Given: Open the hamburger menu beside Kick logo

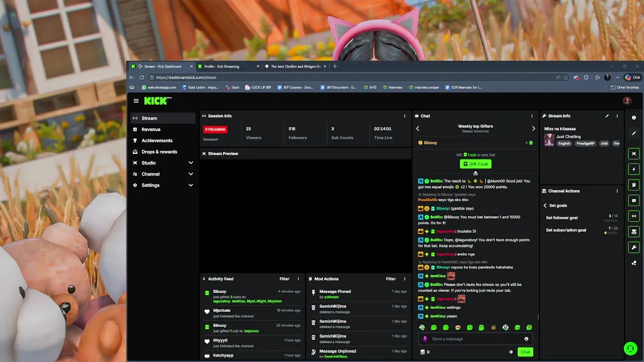Looking at the screenshot, I should [136, 101].
